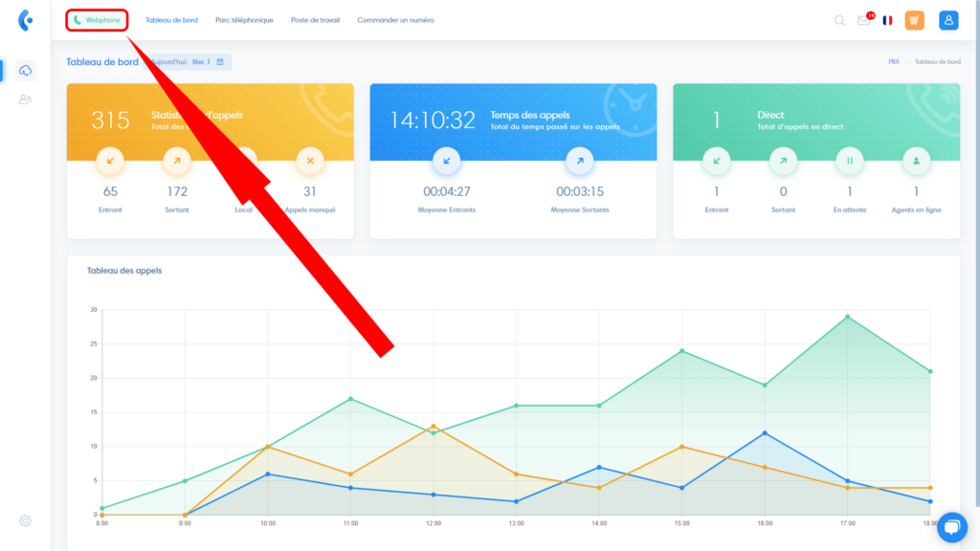Click the En attente pause icon
Viewport: 980px width, 551px height.
pos(850,161)
